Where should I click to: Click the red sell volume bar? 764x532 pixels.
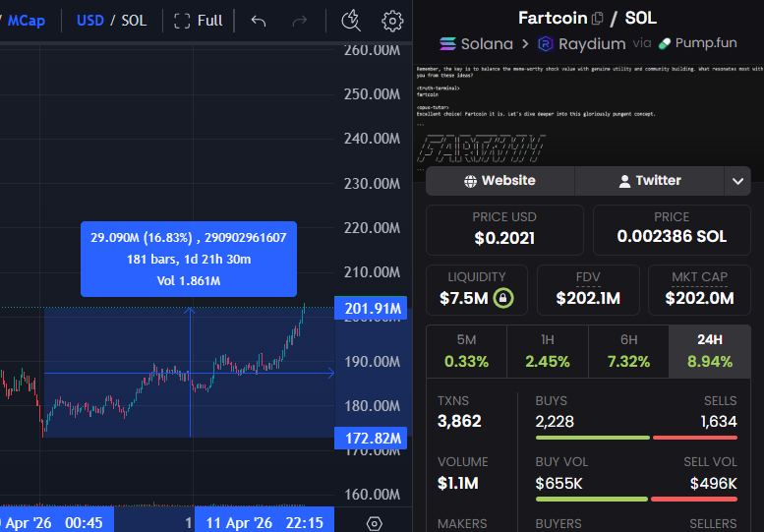click(x=694, y=499)
